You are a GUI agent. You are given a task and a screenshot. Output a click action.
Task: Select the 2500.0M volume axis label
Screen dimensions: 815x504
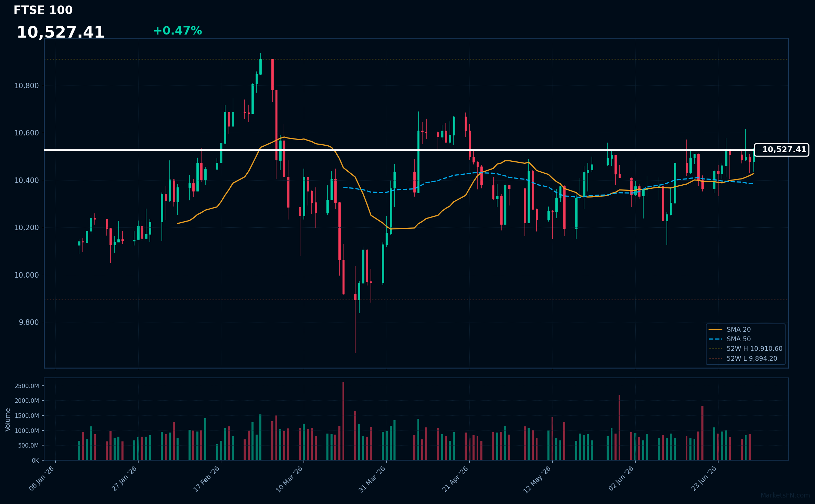[x=27, y=386]
